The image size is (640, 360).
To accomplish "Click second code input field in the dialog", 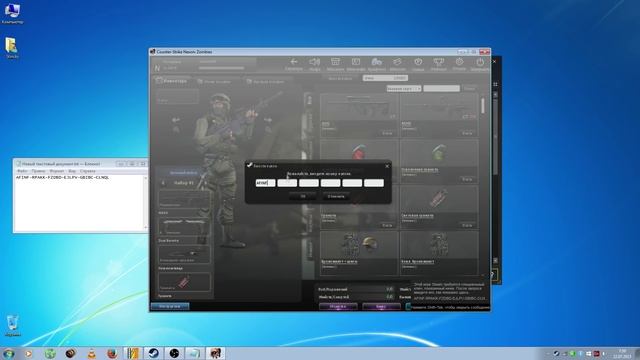I will [x=287, y=183].
